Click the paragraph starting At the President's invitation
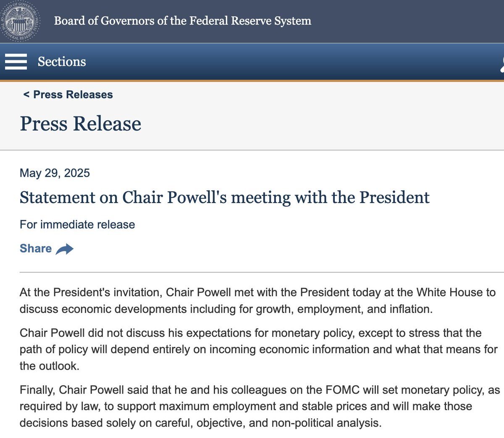The image size is (504, 438). (257, 301)
